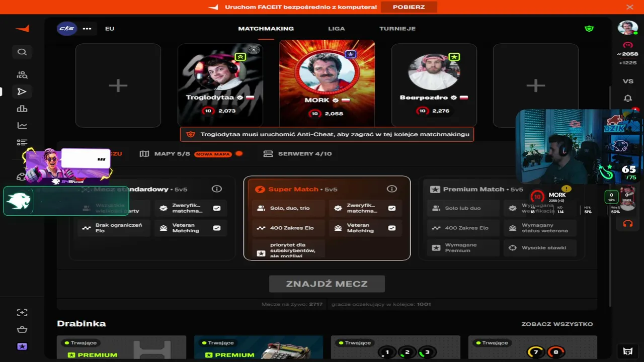Click the NOWA MAPA badge
644x362 pixels.
pos(213,154)
